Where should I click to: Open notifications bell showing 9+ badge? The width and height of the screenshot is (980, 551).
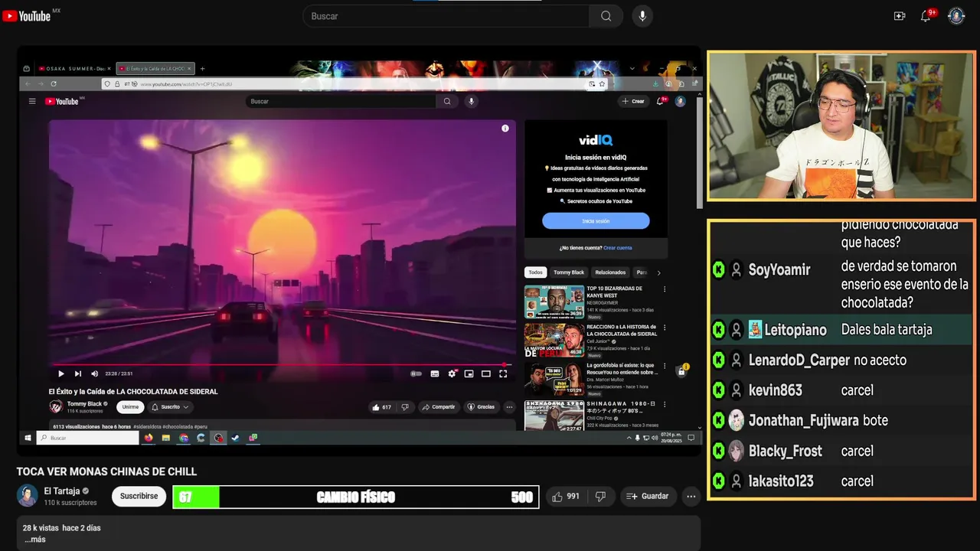pyautogui.click(x=926, y=16)
